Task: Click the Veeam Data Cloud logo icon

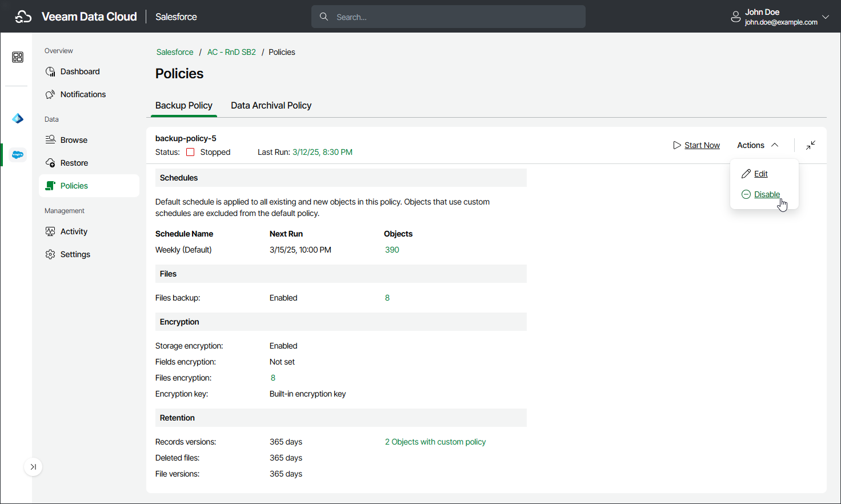Action: 23,17
